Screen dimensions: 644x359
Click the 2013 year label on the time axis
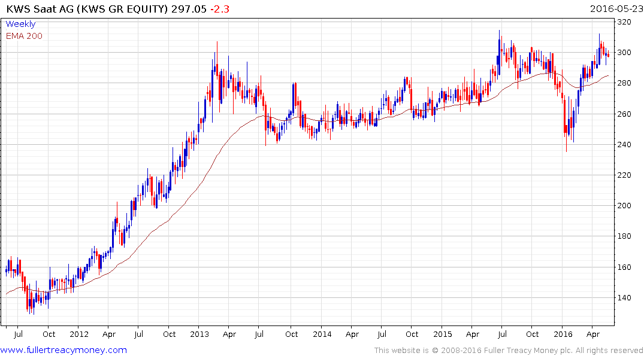(x=199, y=334)
